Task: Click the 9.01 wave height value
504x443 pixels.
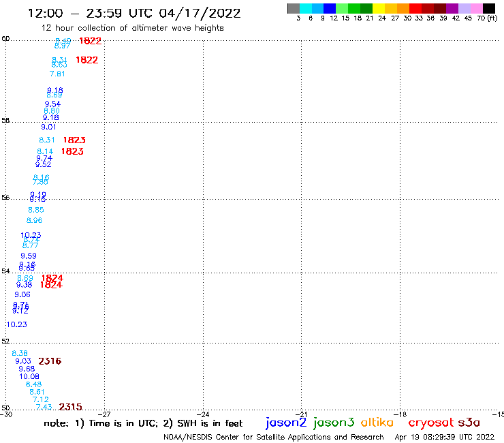Action: pos(48,127)
